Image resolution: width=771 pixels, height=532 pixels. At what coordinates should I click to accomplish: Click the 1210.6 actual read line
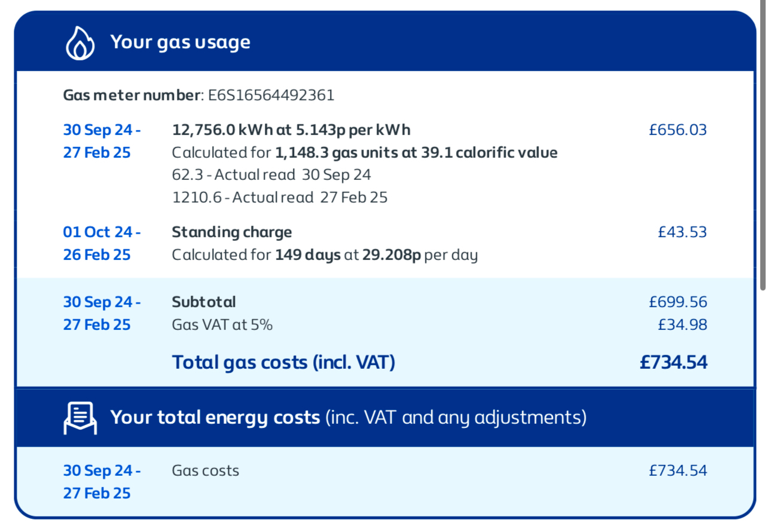[280, 197]
